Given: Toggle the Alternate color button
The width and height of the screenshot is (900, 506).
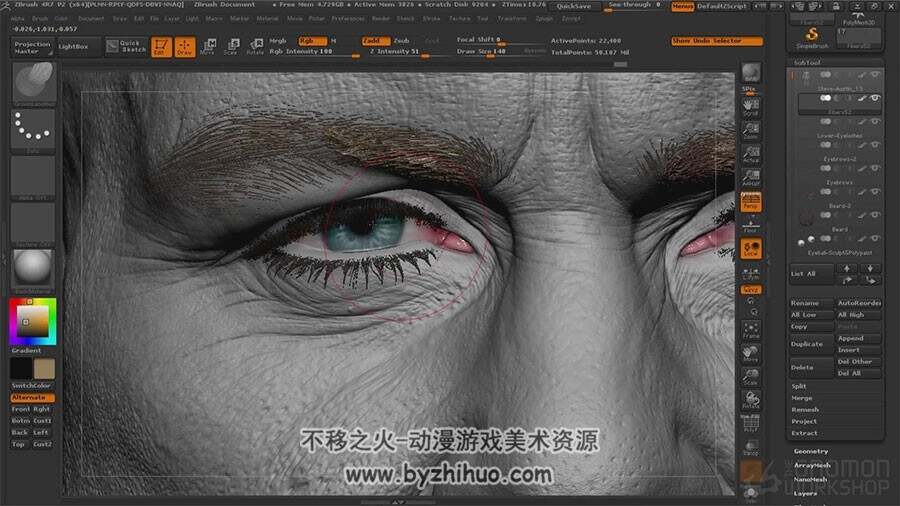Looking at the screenshot, I should [x=33, y=398].
